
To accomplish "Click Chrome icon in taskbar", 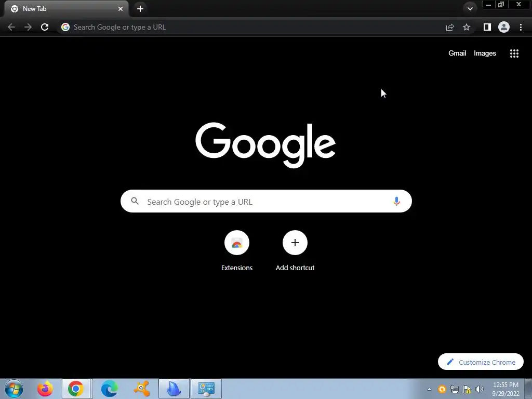I will point(76,389).
